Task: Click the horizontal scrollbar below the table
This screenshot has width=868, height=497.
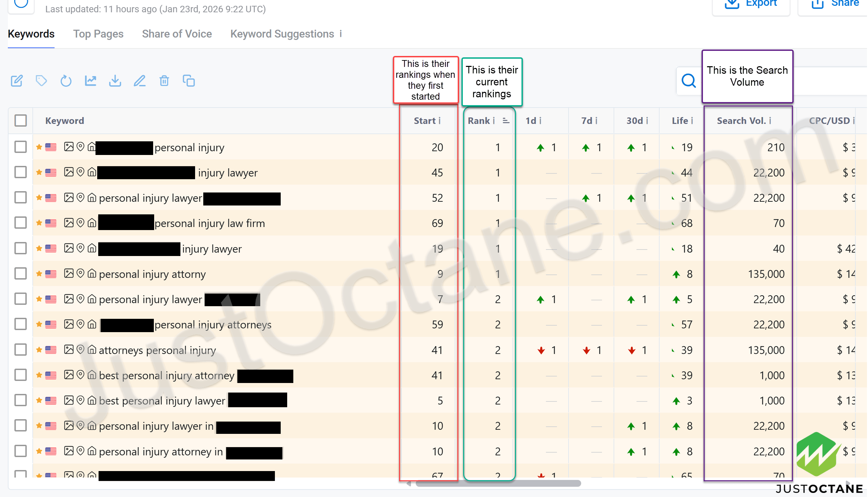Action: pyautogui.click(x=498, y=483)
